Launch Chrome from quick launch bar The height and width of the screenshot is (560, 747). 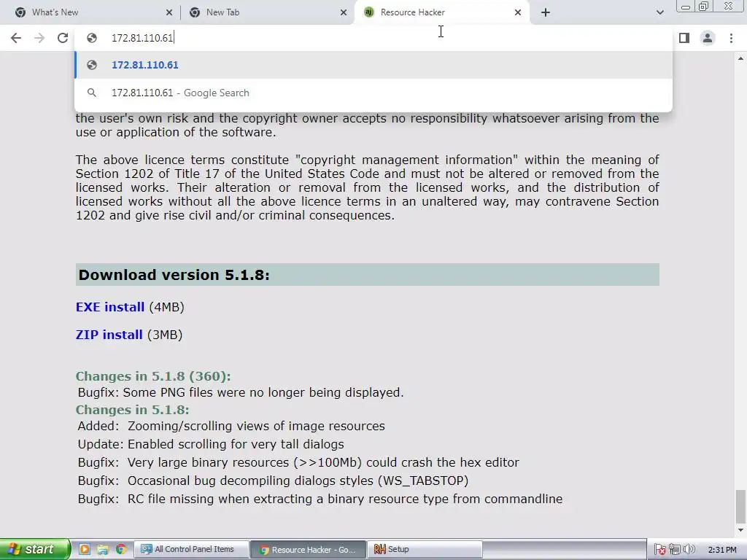click(x=121, y=549)
